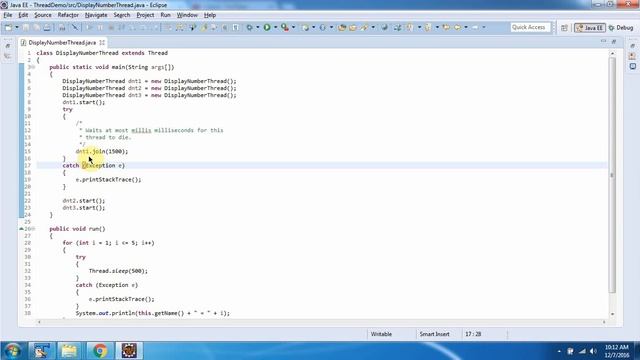Click the Smart Insert status bar entry
This screenshot has height=360, width=640.
point(434,334)
